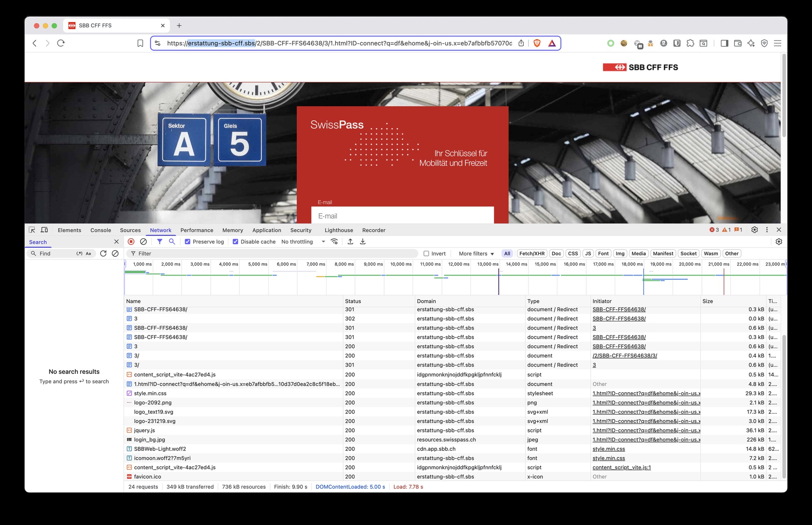Select the login_bg.jpg request row
The height and width of the screenshot is (525, 812).
(x=452, y=439)
